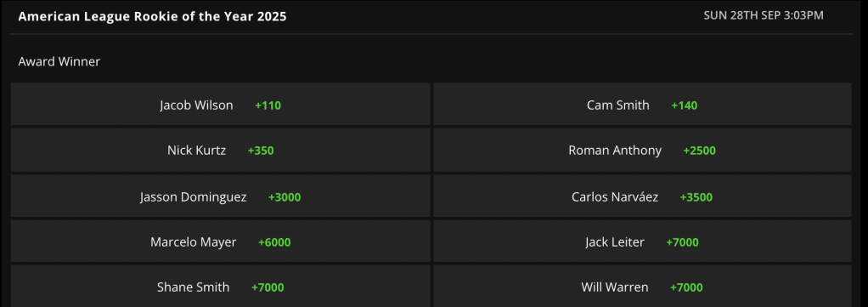The image size is (868, 307).
Task: Select Marcelo Mayer at +6000
Action: tap(220, 242)
